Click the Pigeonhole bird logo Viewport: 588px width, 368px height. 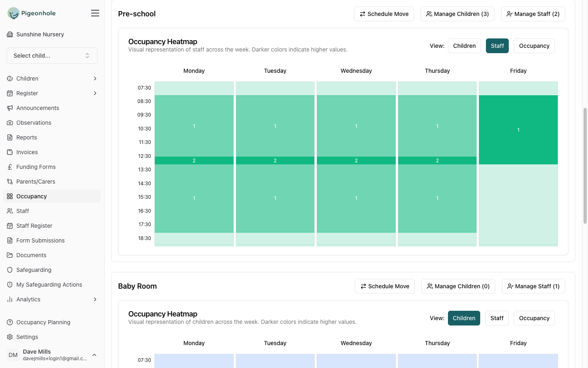point(13,13)
